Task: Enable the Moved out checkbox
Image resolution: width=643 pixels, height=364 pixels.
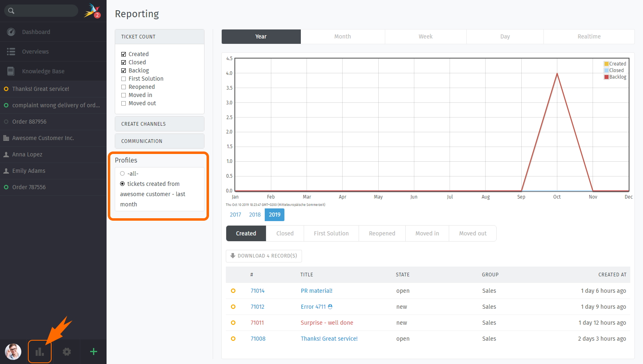Action: pos(123,103)
